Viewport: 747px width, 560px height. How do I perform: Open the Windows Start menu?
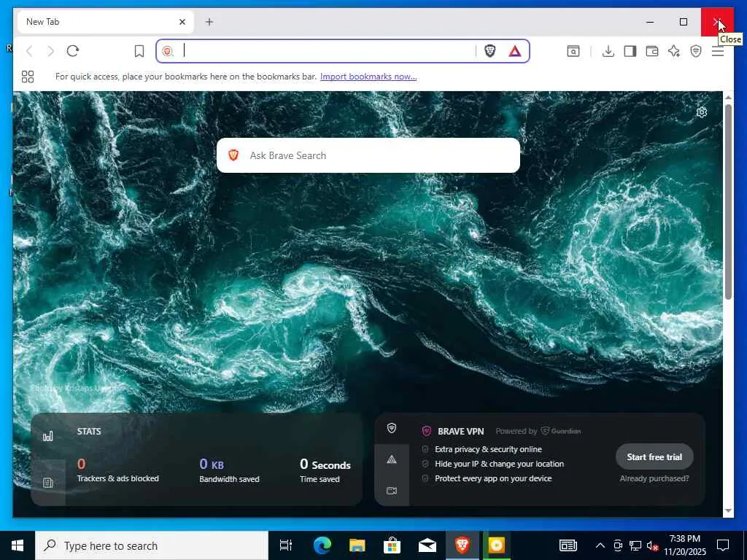pyautogui.click(x=18, y=545)
